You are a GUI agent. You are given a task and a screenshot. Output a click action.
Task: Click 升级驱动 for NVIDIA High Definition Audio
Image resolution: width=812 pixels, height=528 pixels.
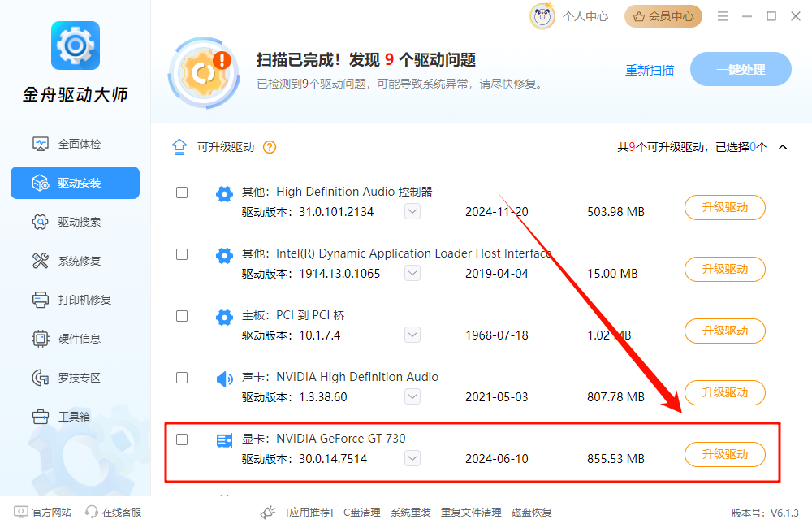click(x=724, y=393)
